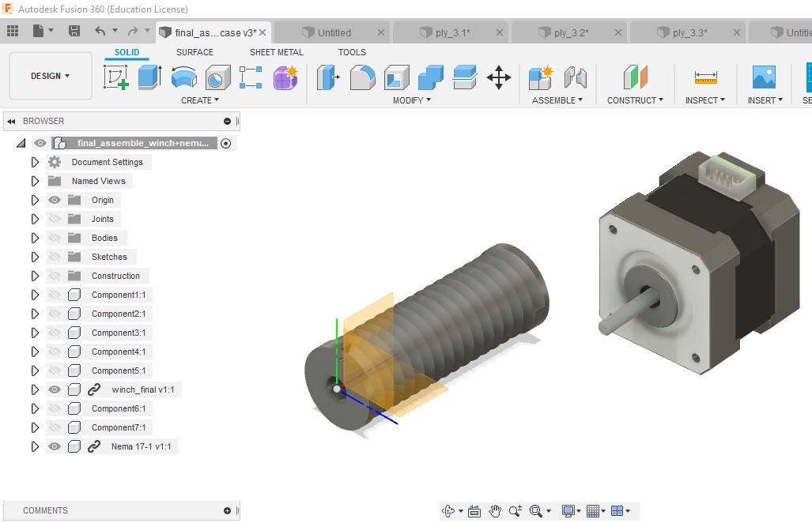Image resolution: width=812 pixels, height=523 pixels.
Task: Expand the Nema 17-1 v1:1 node
Action: (35, 447)
